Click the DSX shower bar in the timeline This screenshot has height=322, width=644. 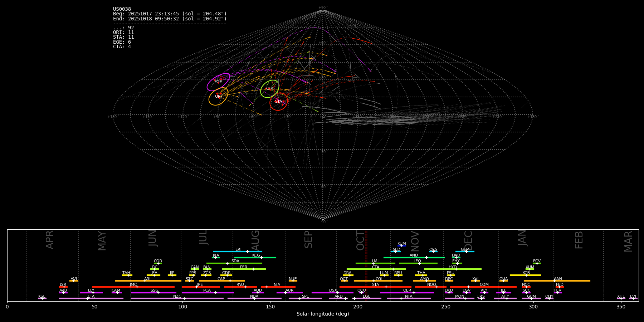click(x=332, y=293)
